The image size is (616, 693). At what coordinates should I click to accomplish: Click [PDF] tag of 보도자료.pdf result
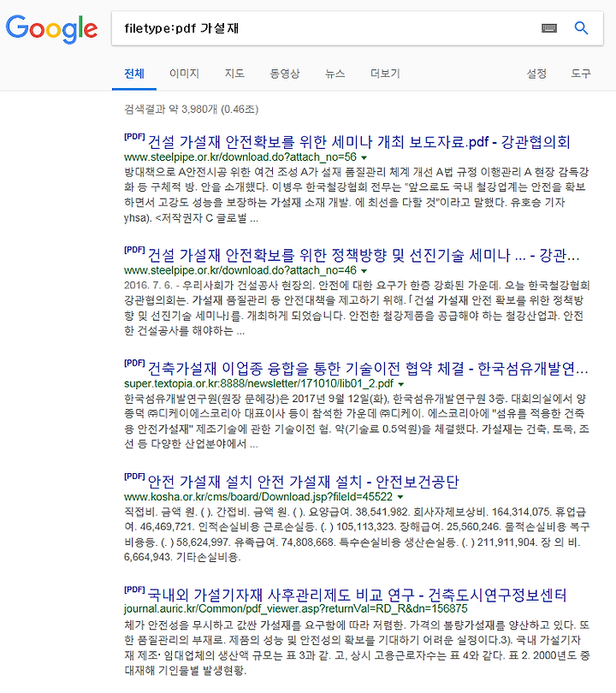[134, 137]
